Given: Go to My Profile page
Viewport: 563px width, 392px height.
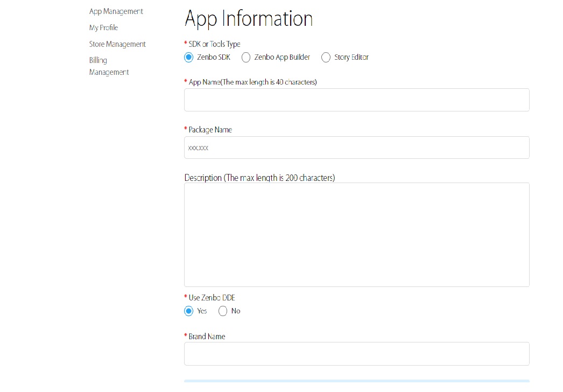Looking at the screenshot, I should click(103, 27).
